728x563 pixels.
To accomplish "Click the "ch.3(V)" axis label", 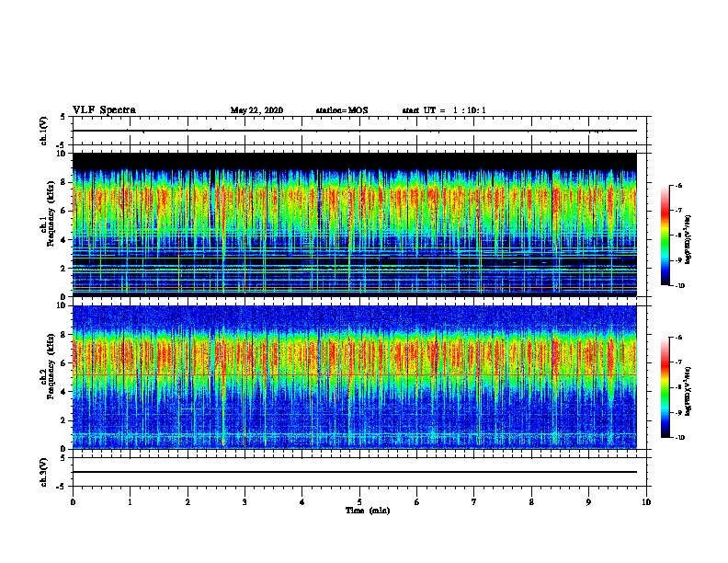I will point(44,472).
